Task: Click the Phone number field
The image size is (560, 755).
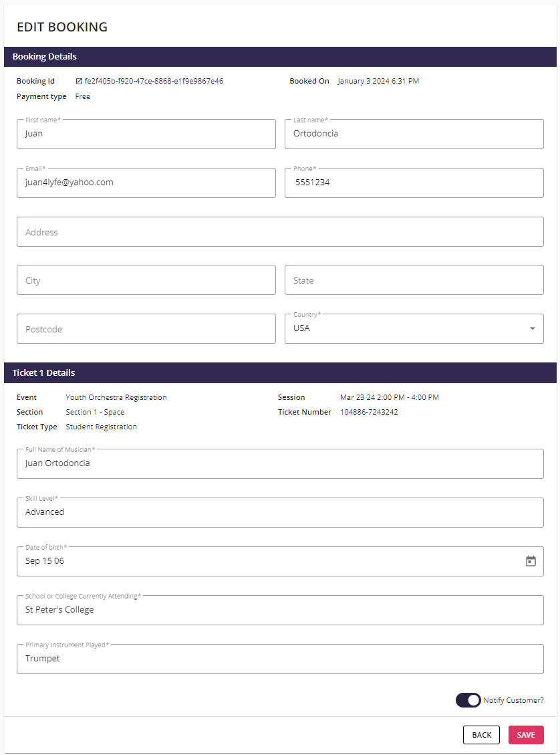Action: tap(414, 183)
